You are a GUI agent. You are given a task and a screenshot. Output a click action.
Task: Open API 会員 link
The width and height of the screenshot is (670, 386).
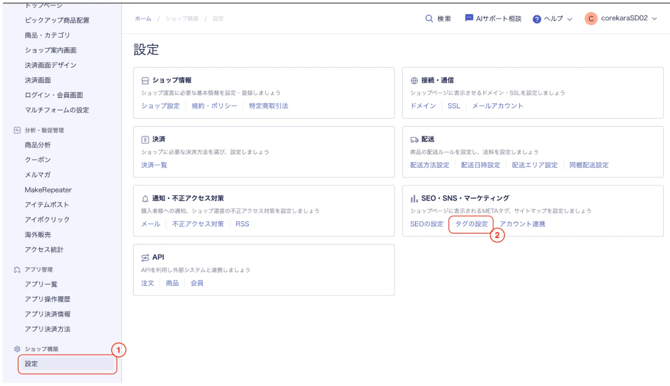coord(197,283)
